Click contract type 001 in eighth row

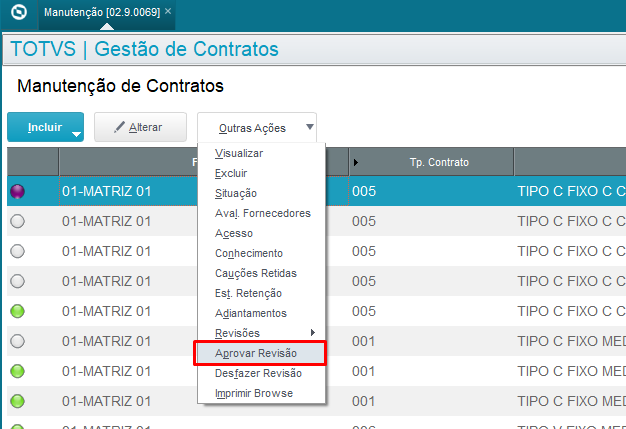[x=363, y=401]
